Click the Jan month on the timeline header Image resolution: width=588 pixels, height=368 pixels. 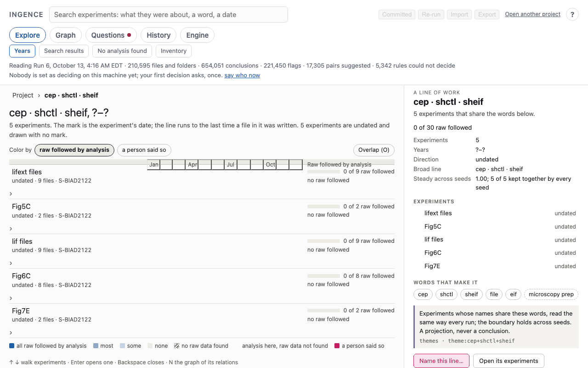coord(154,165)
